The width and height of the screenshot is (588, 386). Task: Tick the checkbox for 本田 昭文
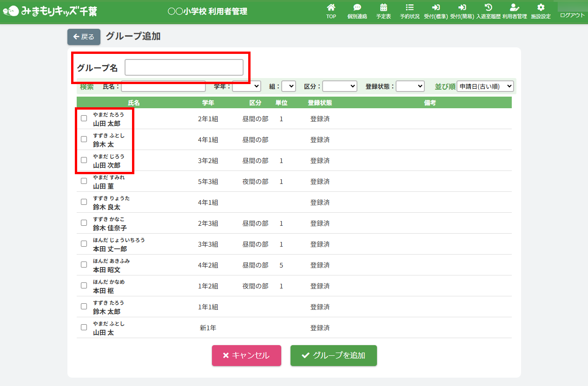click(x=84, y=265)
